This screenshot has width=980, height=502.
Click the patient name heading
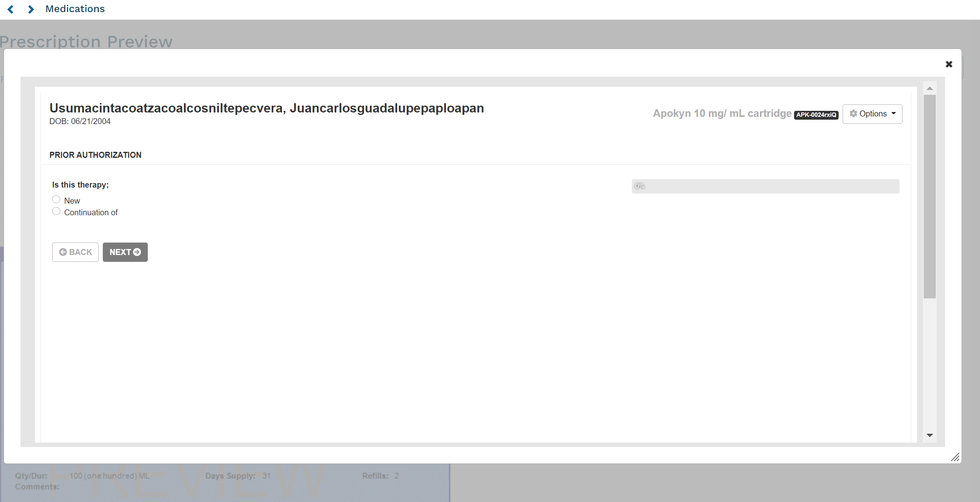pos(267,108)
